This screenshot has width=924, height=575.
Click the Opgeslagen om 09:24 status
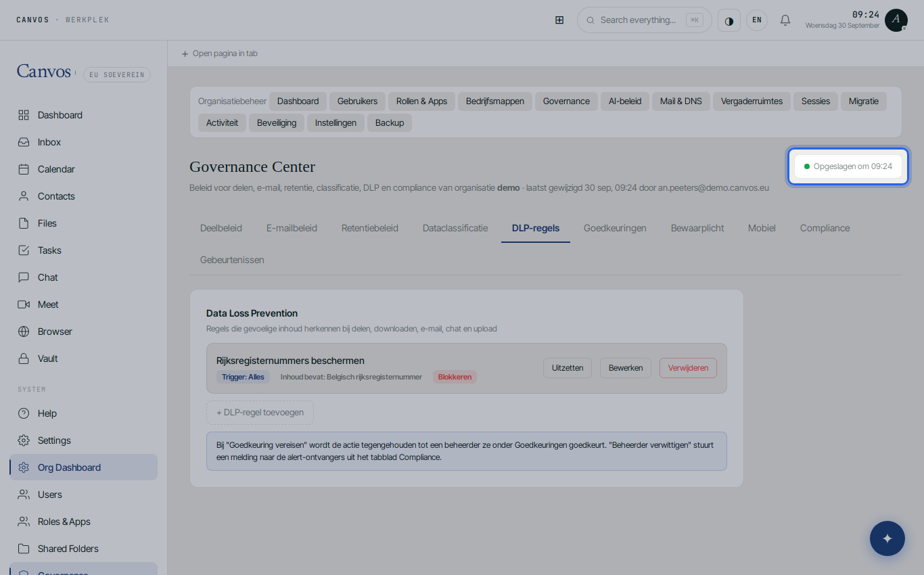click(848, 166)
